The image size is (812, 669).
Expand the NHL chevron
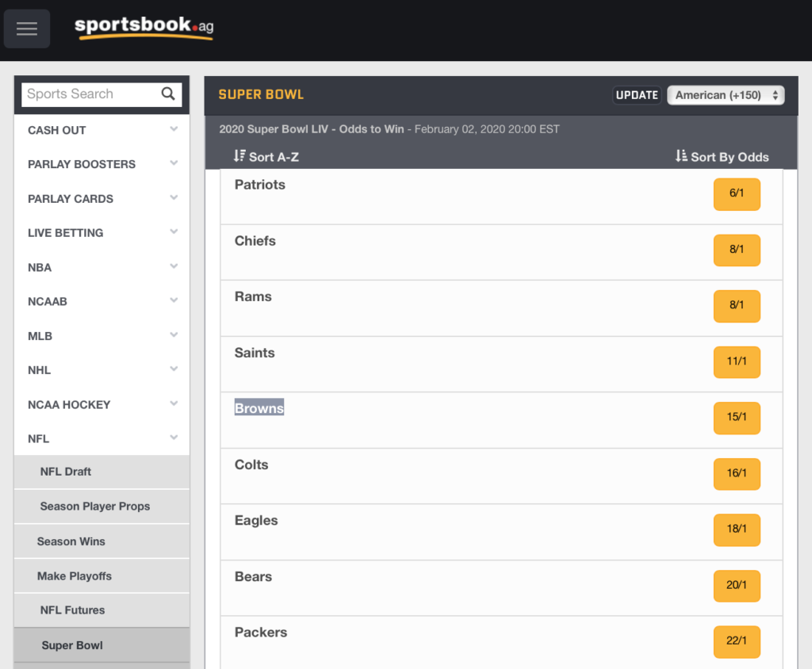click(x=174, y=369)
